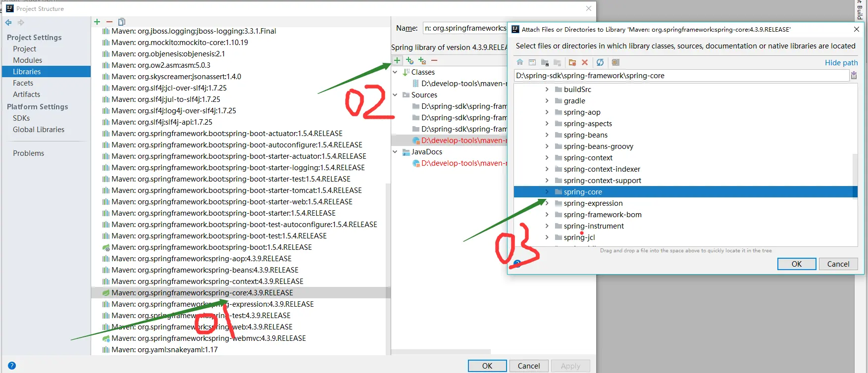Remove the selected library with the minus icon
The width and height of the screenshot is (868, 373).
[x=109, y=22]
